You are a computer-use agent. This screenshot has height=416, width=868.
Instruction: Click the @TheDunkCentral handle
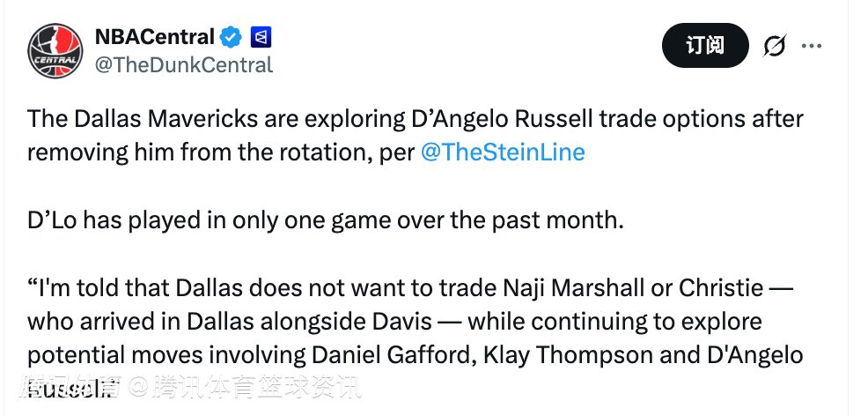[x=183, y=64]
